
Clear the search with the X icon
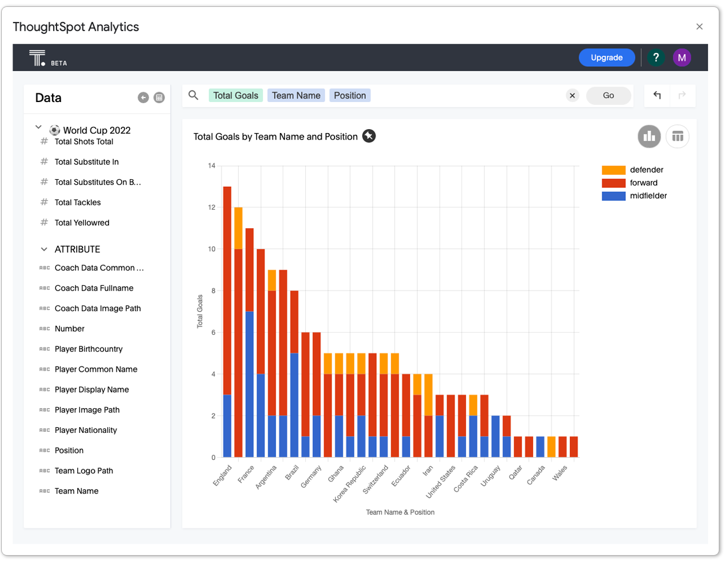tap(572, 96)
